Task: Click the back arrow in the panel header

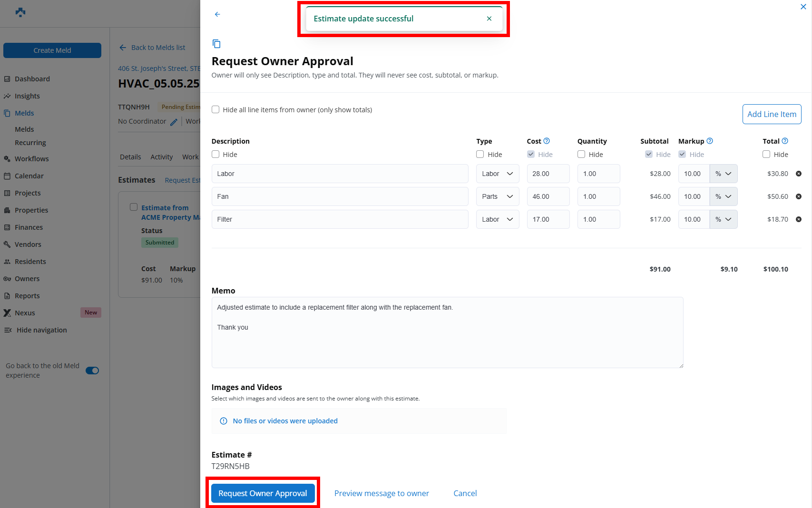Action: (217, 14)
